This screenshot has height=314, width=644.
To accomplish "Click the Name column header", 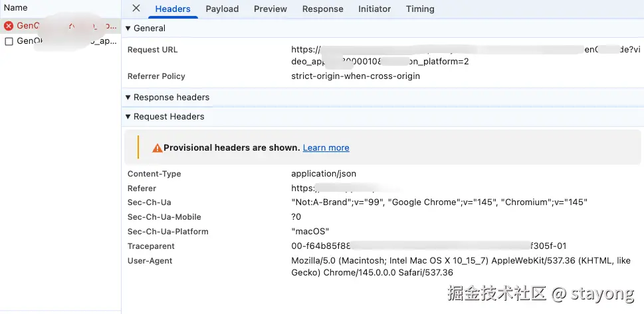I will [16, 8].
